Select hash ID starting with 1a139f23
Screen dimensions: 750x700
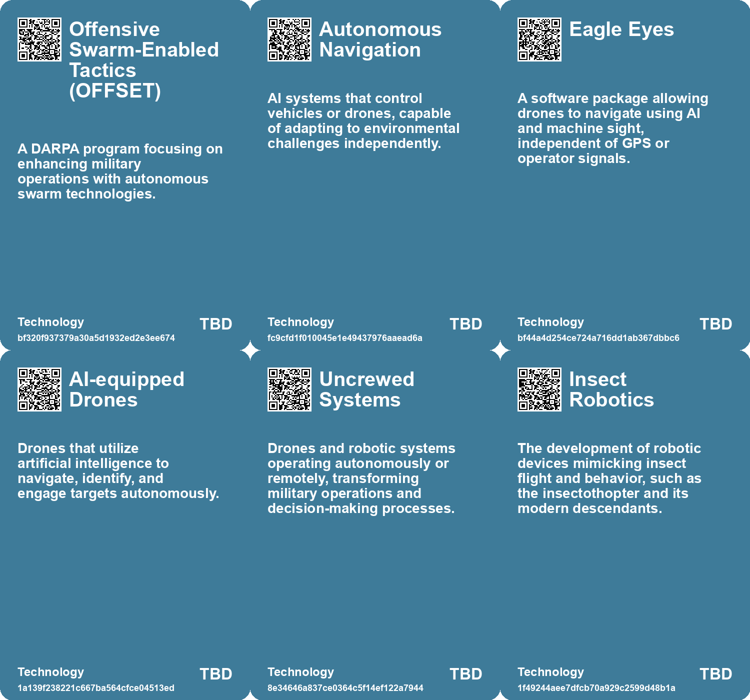(x=96, y=688)
